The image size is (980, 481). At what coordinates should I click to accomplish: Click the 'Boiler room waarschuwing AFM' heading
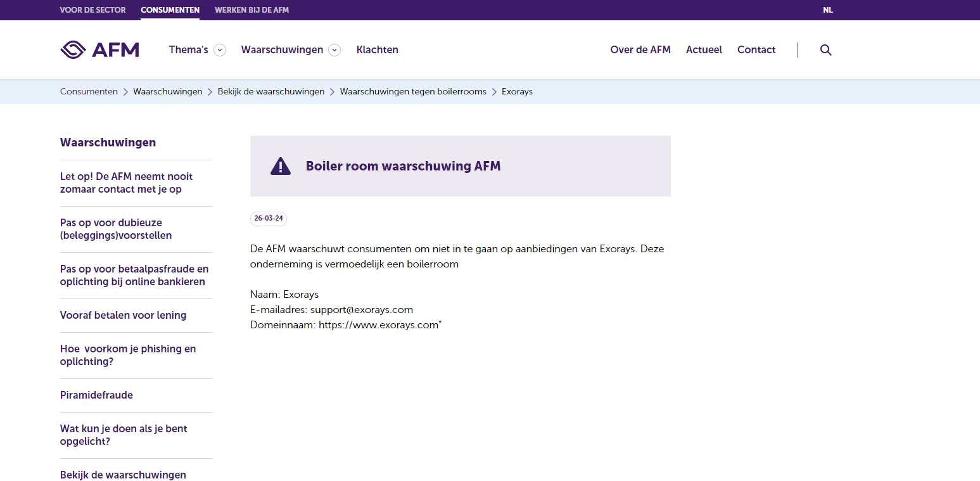[x=403, y=166]
